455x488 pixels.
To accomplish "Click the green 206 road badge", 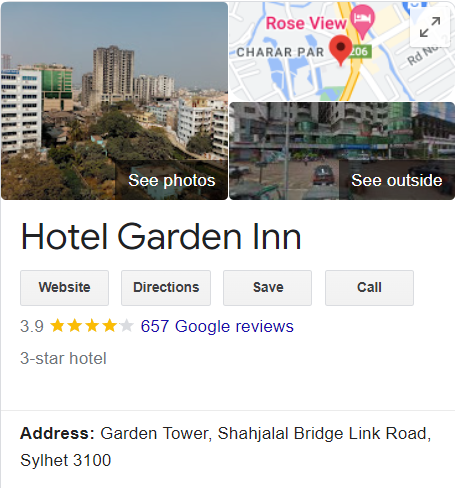I will tap(360, 52).
